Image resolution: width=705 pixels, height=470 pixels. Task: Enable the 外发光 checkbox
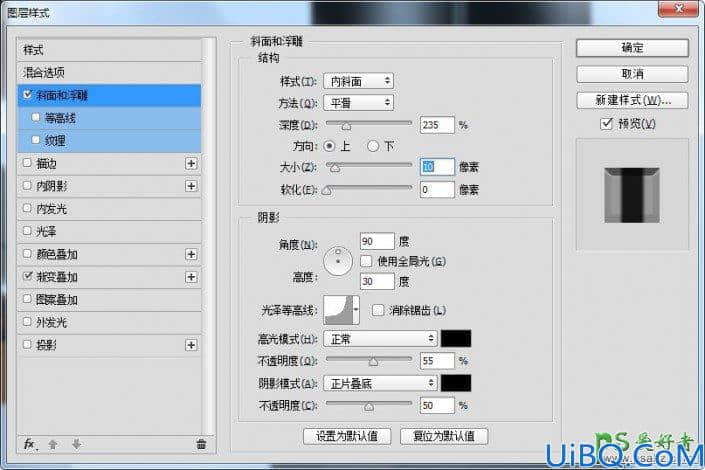click(27, 322)
